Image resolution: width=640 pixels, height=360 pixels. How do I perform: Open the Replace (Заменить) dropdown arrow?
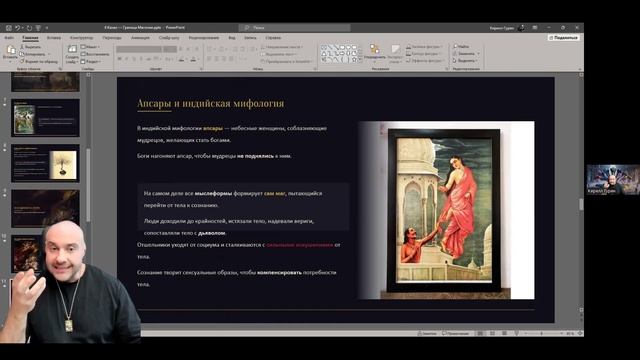tap(478, 53)
